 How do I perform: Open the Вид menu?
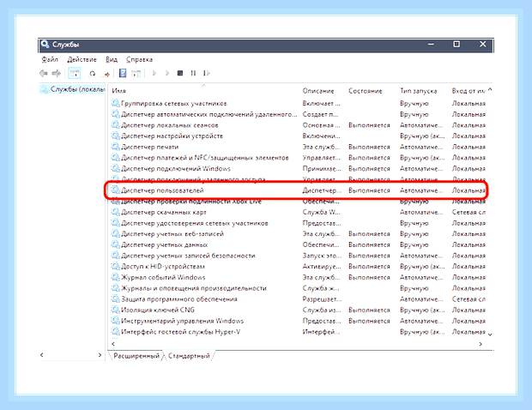(112, 60)
